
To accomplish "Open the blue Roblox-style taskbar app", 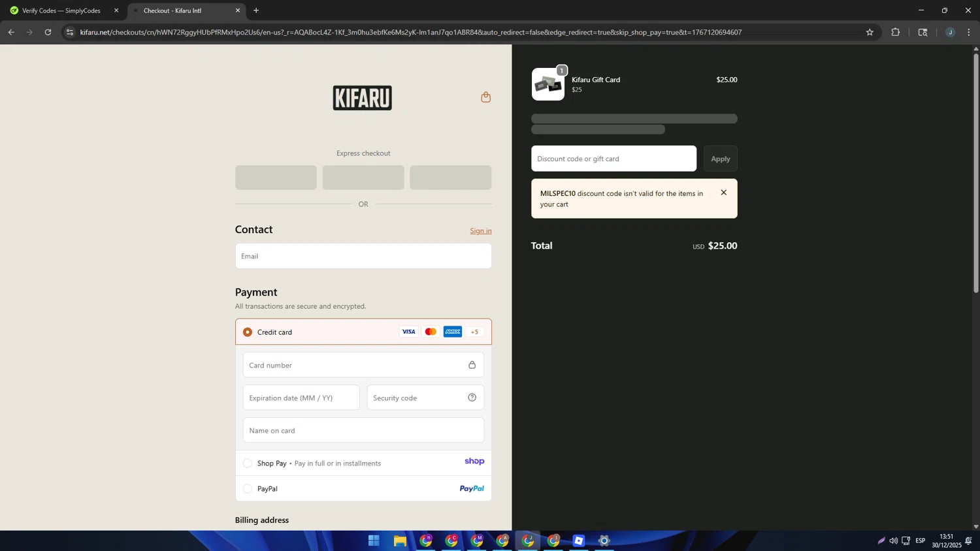I will [579, 541].
